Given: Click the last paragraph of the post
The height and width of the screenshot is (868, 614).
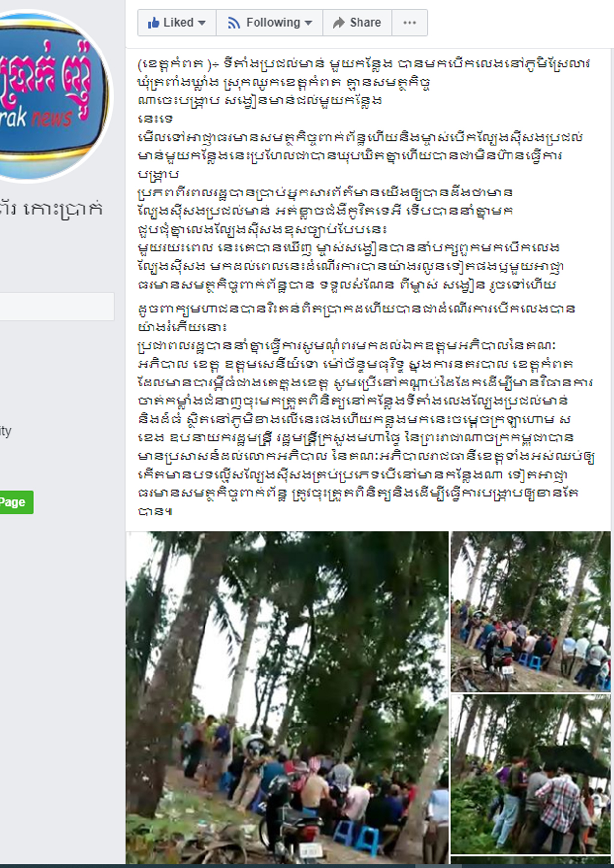Looking at the screenshot, I should pyautogui.click(x=366, y=429).
